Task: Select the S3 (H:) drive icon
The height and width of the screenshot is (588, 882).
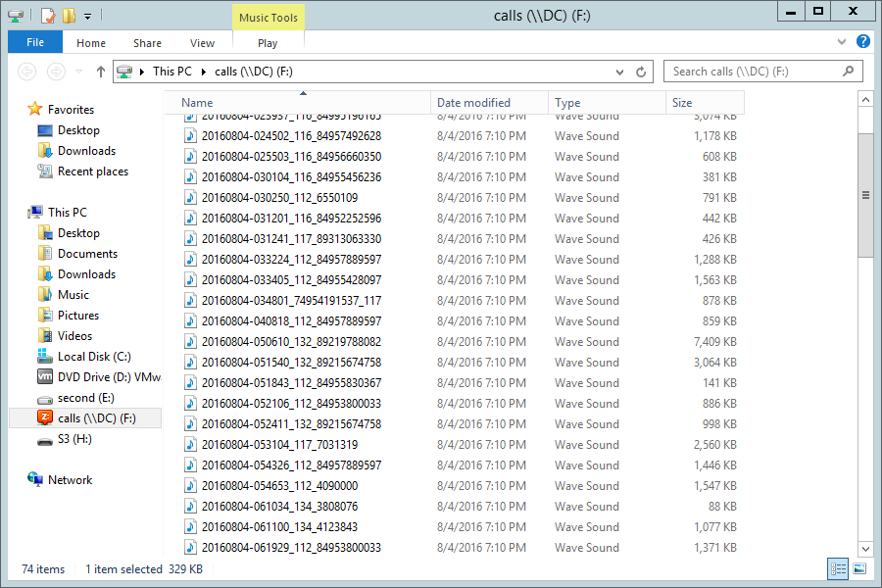Action: pos(45,439)
